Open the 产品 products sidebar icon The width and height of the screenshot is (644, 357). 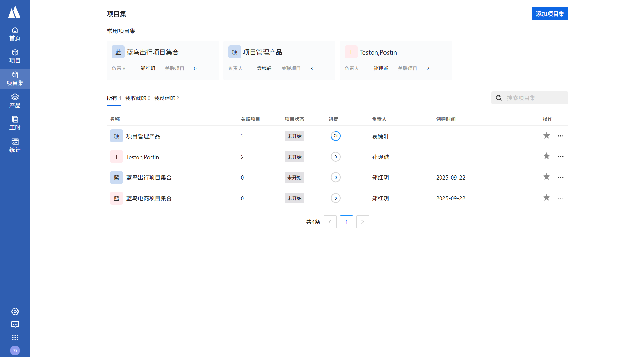pyautogui.click(x=15, y=101)
